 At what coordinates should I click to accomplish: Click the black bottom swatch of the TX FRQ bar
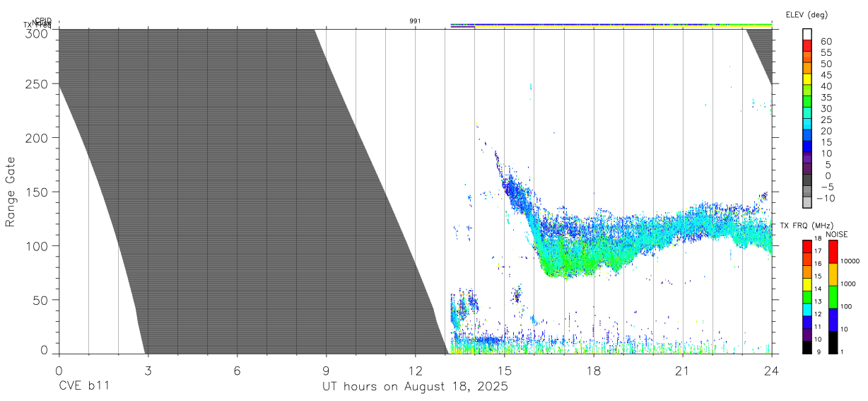[807, 347]
